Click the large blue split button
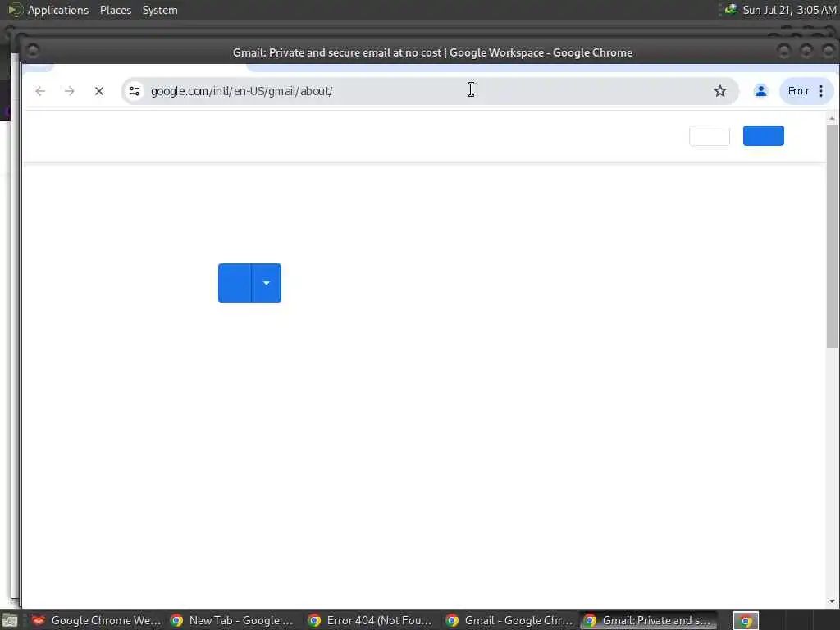The image size is (840, 630). [x=235, y=283]
